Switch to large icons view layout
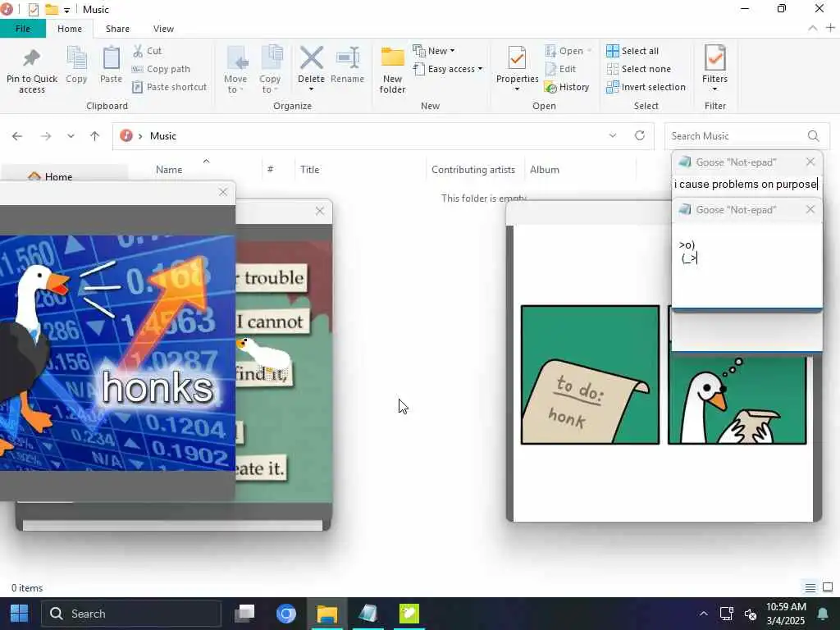This screenshot has width=840, height=630. 828,587
